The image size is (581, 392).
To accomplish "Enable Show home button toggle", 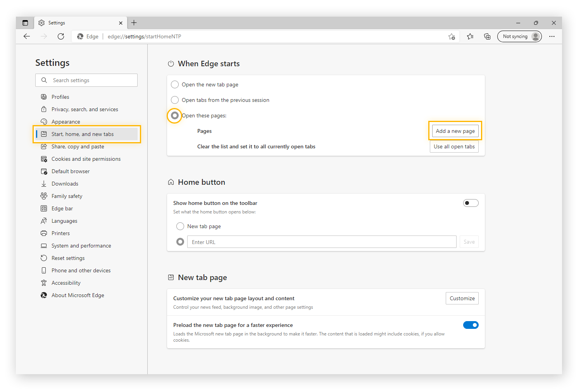I will tap(471, 203).
